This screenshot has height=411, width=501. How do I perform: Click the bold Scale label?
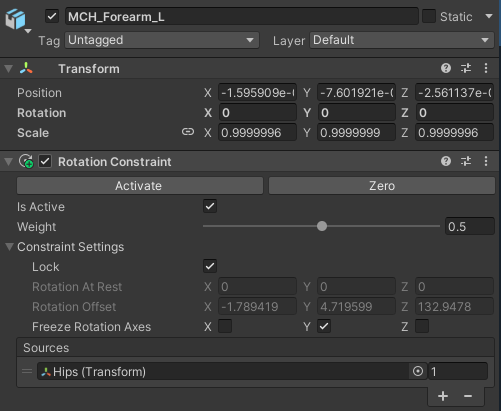click(33, 133)
